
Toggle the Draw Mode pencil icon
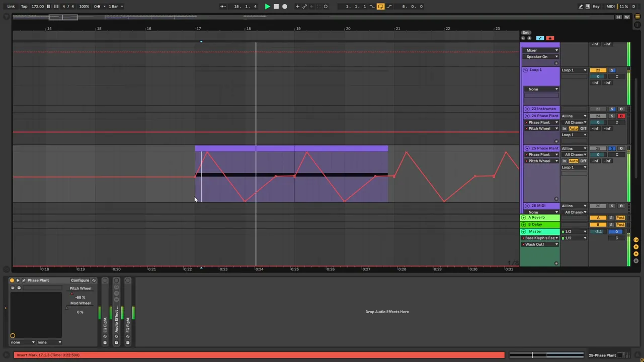click(581, 7)
